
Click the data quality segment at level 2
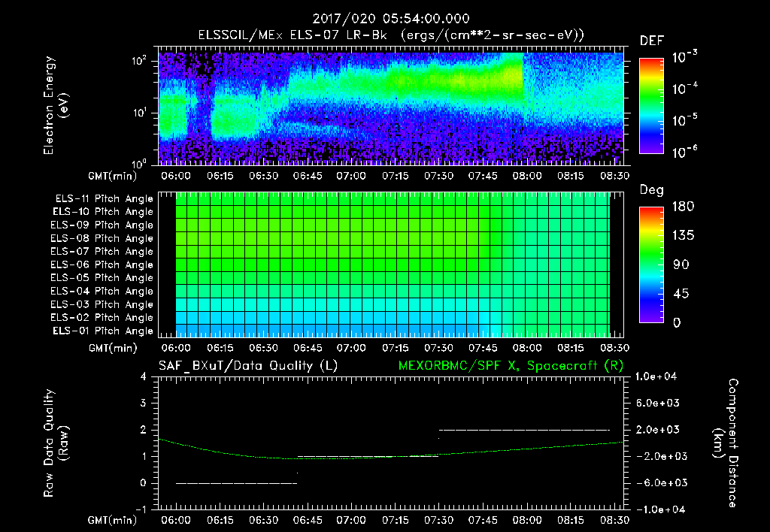pyautogui.click(x=524, y=430)
